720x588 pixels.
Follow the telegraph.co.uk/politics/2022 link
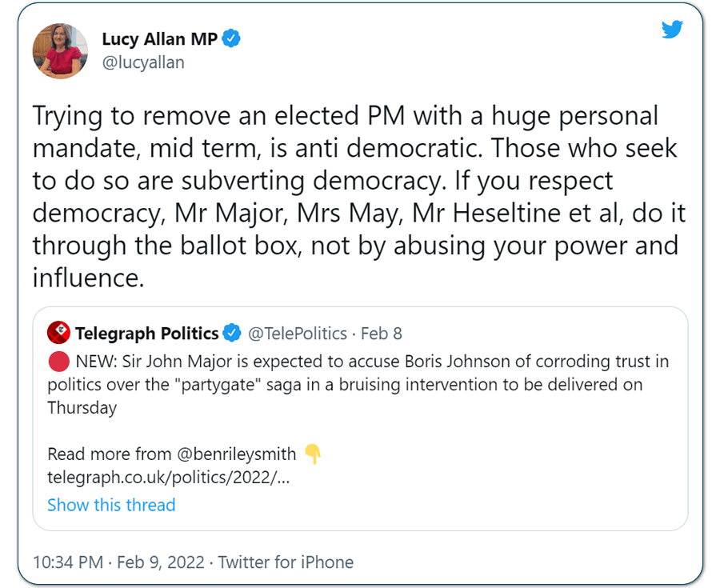tap(169, 478)
